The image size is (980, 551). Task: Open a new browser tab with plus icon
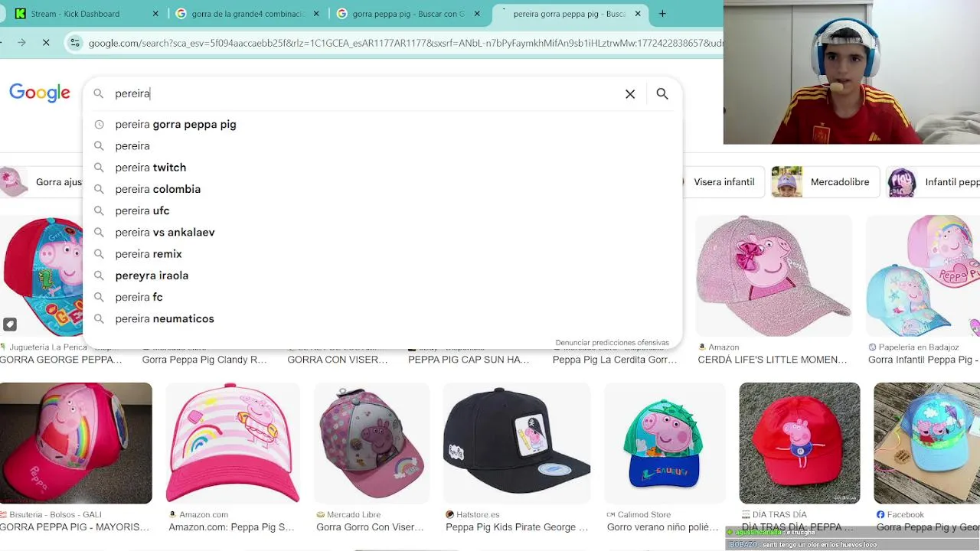(x=662, y=14)
